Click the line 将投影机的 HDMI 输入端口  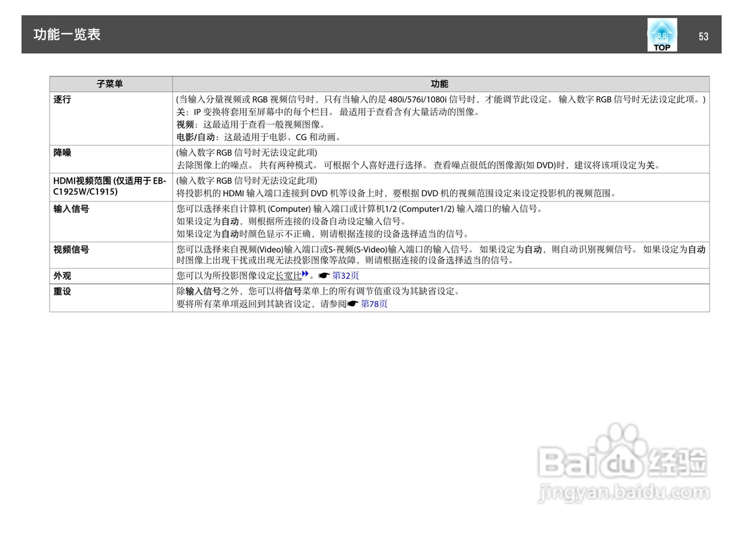(396, 193)
